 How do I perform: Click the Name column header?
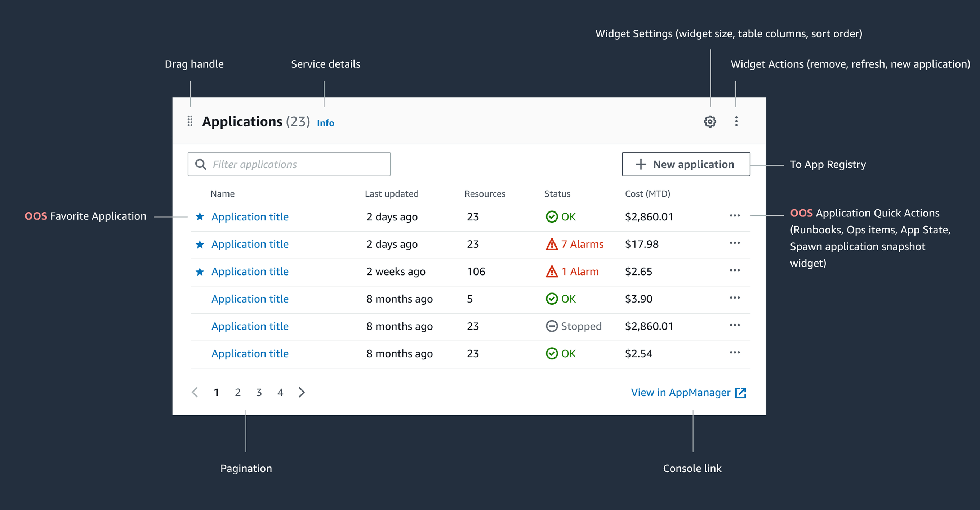(x=223, y=193)
